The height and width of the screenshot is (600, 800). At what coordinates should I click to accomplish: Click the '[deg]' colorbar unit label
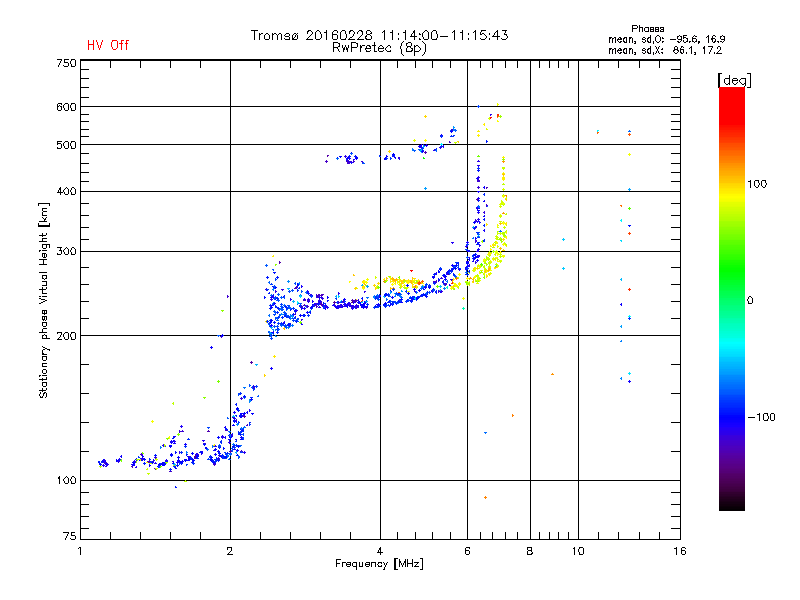[x=734, y=80]
